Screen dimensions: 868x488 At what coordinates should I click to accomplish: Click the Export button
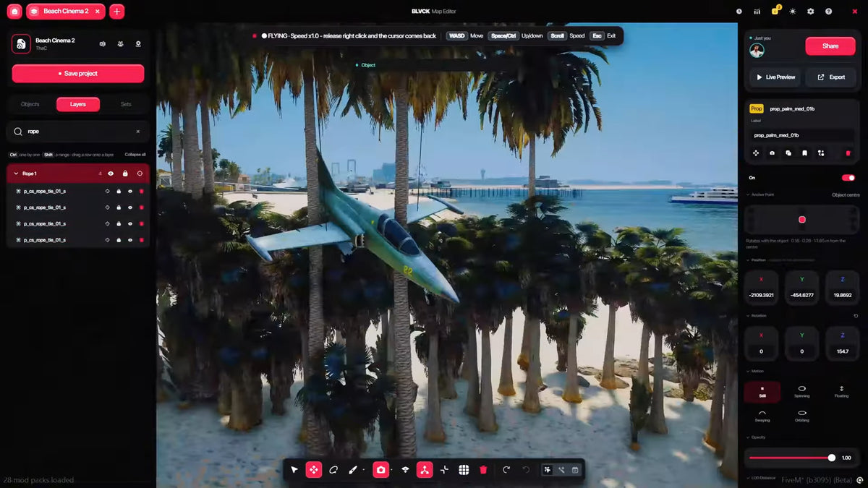[x=830, y=77]
